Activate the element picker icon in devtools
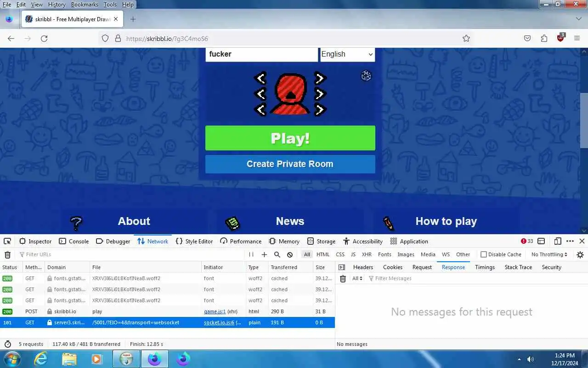This screenshot has height=368, width=588. (x=7, y=241)
